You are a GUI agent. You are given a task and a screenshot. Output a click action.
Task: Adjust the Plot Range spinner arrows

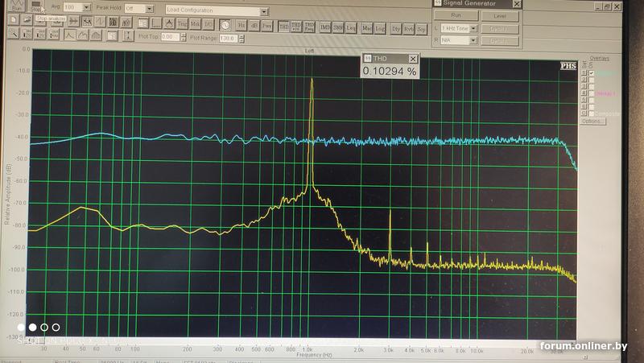click(242, 39)
